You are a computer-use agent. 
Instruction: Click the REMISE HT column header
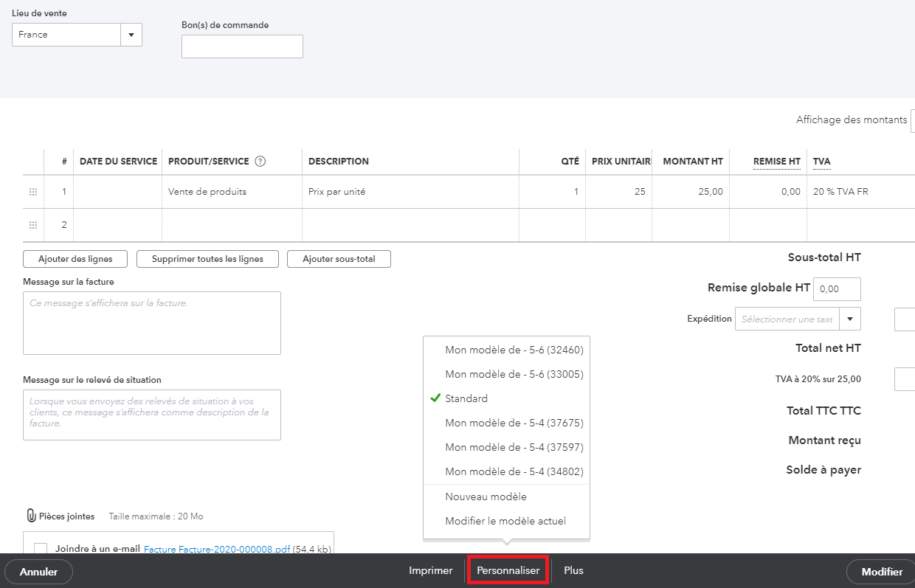tap(776, 162)
